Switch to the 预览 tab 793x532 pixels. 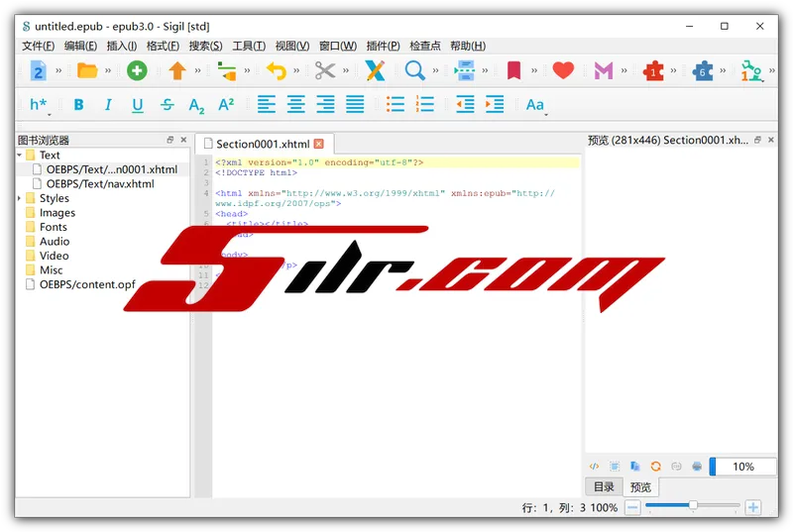click(640, 487)
